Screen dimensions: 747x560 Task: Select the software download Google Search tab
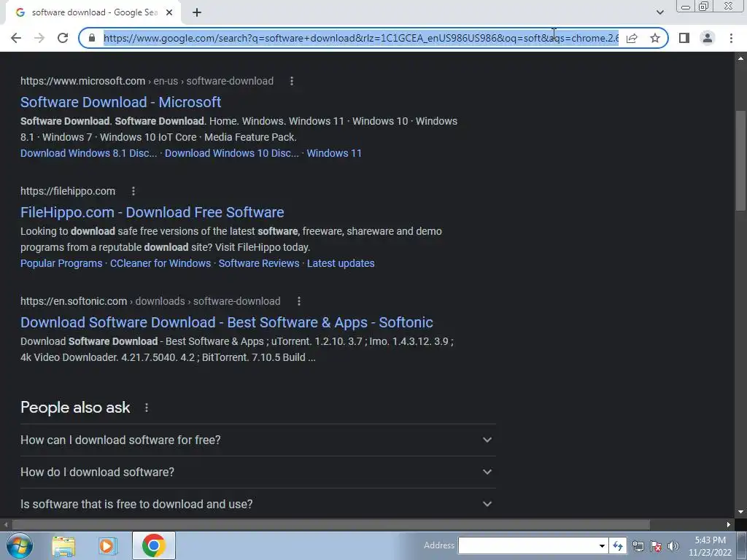[93, 13]
